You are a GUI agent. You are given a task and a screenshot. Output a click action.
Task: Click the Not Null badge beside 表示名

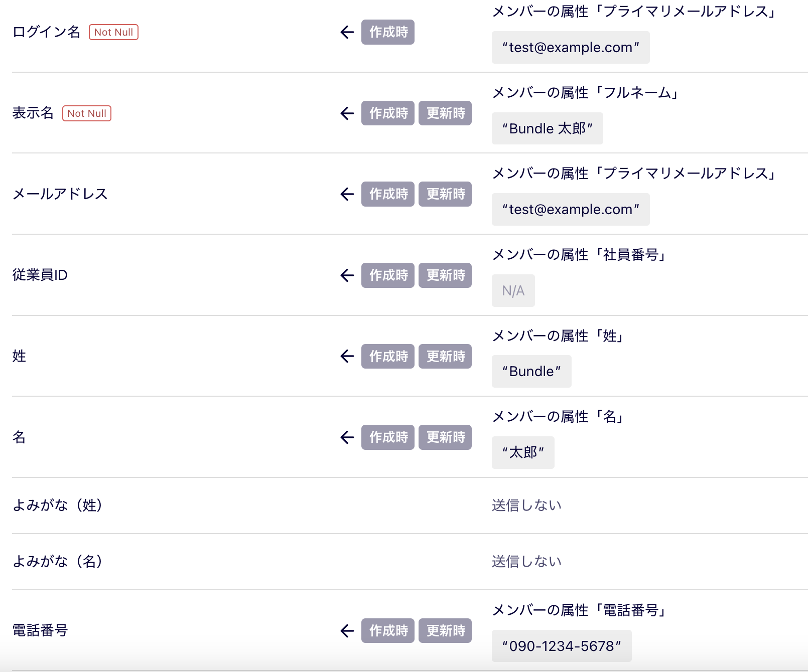click(87, 113)
